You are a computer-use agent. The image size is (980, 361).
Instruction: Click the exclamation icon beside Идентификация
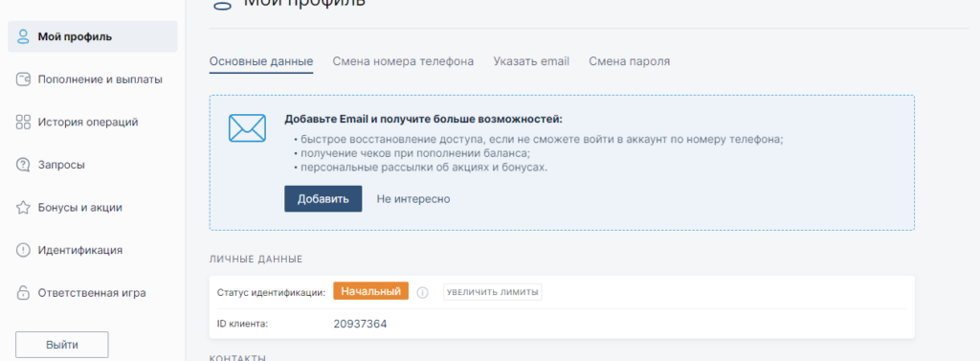pyautogui.click(x=23, y=250)
